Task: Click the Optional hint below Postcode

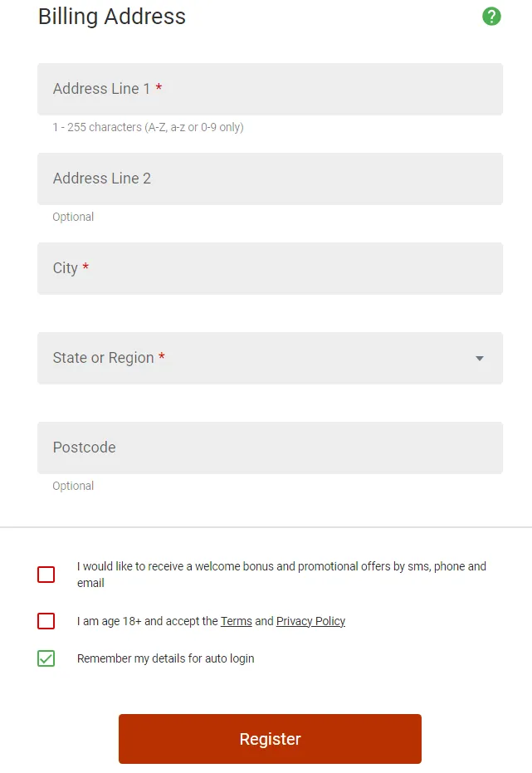Action: (x=73, y=486)
